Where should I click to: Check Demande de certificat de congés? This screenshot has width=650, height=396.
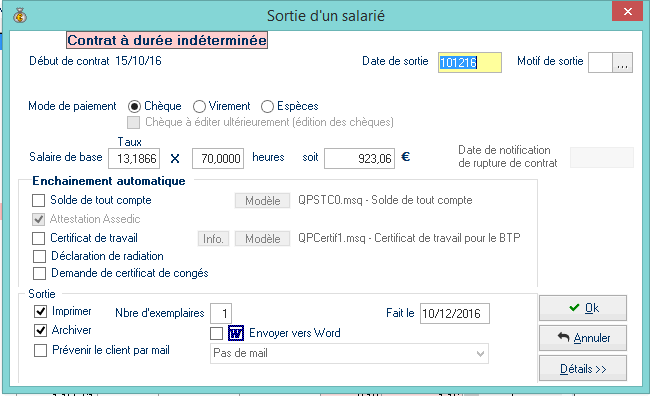(x=39, y=274)
